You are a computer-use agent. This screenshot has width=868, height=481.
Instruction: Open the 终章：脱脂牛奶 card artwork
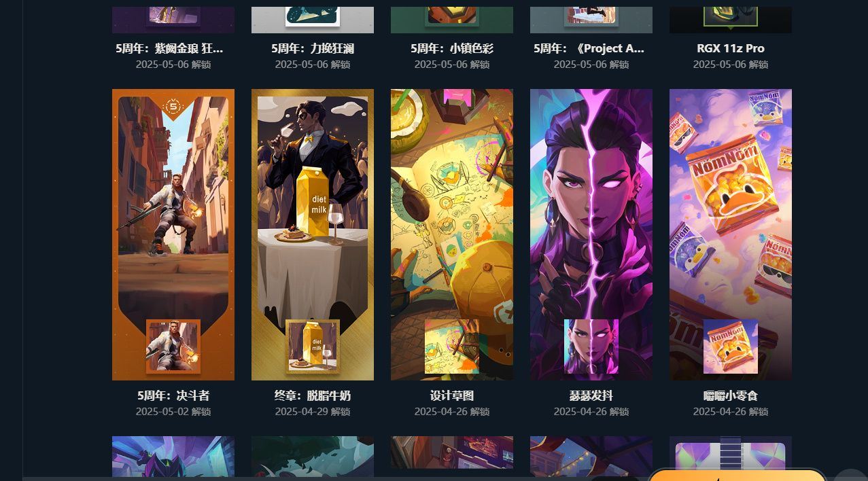313,234
